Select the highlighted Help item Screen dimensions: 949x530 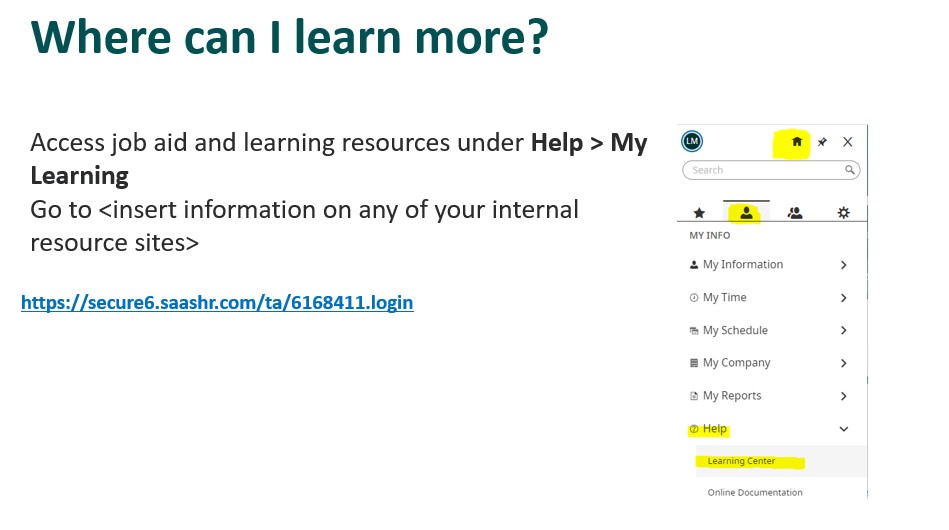pyautogui.click(x=709, y=429)
